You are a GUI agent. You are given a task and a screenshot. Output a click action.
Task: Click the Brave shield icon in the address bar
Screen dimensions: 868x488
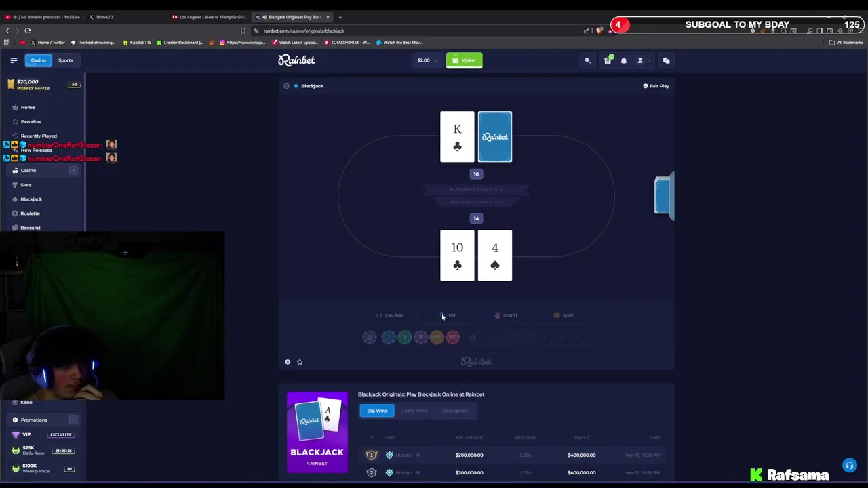click(599, 30)
